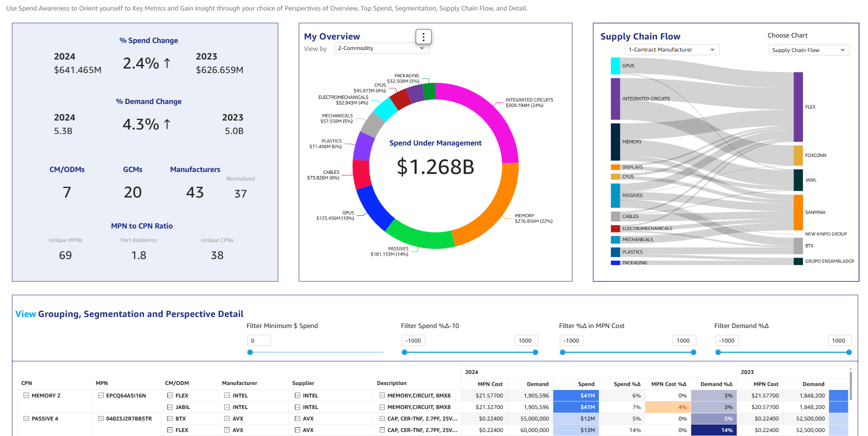This screenshot has width=868, height=436.
Task: Open the Choose Chart Supply Chain Flow dropdown
Action: [808, 50]
